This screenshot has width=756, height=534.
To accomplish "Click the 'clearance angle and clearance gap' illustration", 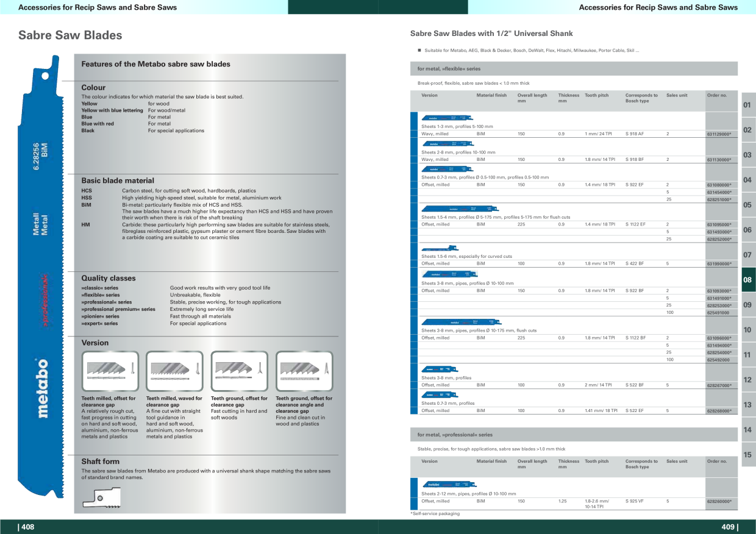I will tap(304, 371).
